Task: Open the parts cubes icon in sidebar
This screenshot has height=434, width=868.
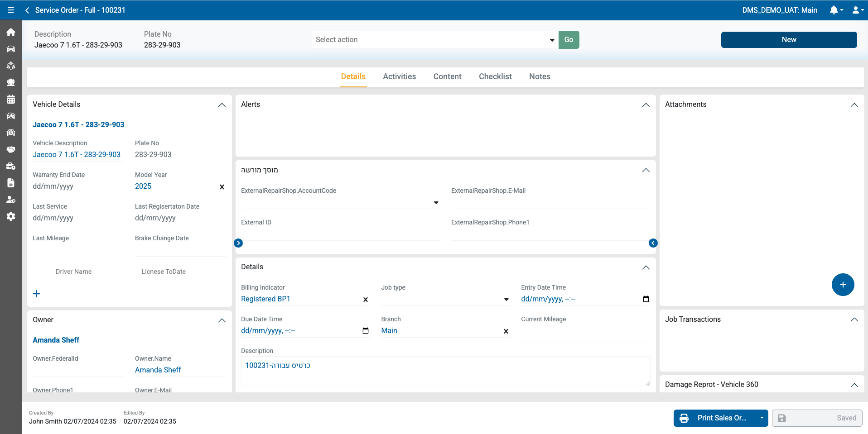Action: click(11, 66)
